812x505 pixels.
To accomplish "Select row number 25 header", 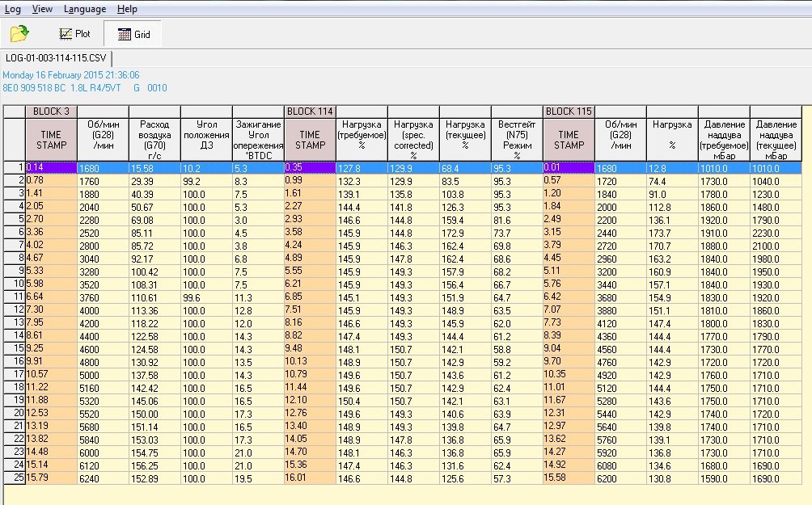I will (15, 478).
